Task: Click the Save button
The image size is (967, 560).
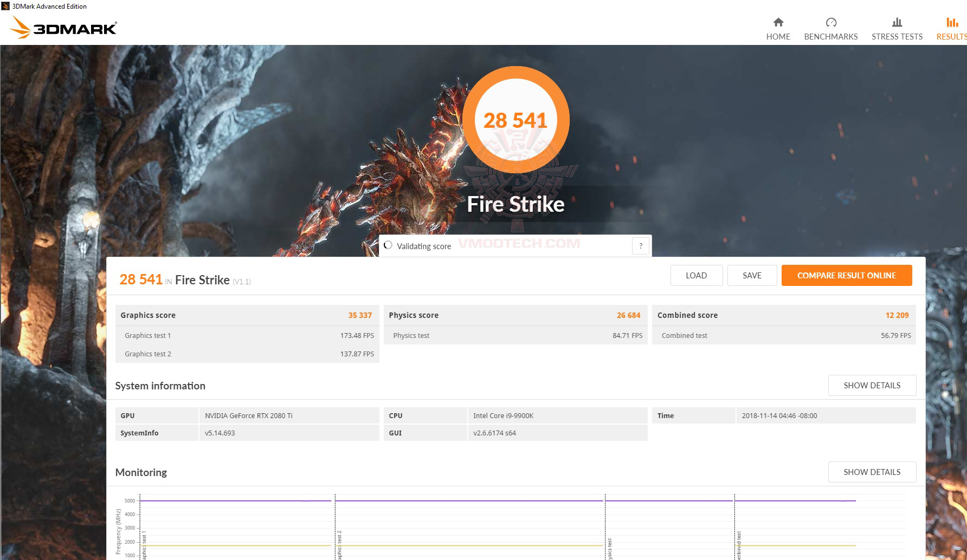Action: (x=752, y=275)
